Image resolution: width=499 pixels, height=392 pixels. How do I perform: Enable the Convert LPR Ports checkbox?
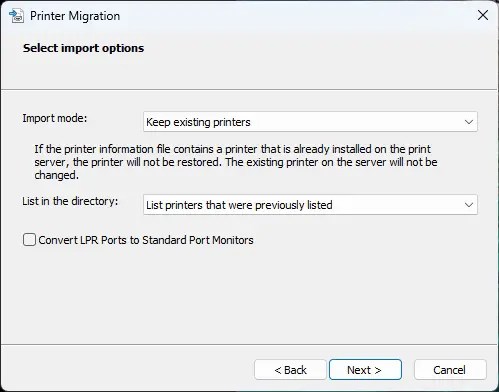point(29,240)
